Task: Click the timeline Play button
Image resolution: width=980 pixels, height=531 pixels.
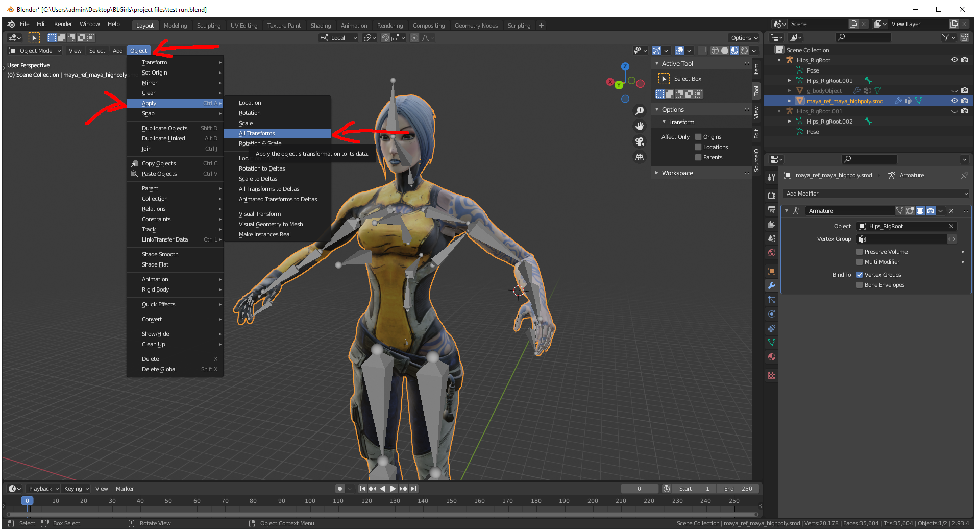Action: (393, 489)
